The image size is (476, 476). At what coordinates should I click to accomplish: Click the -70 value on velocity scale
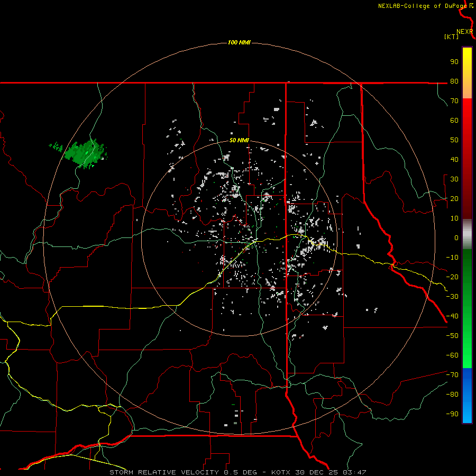coord(452,375)
